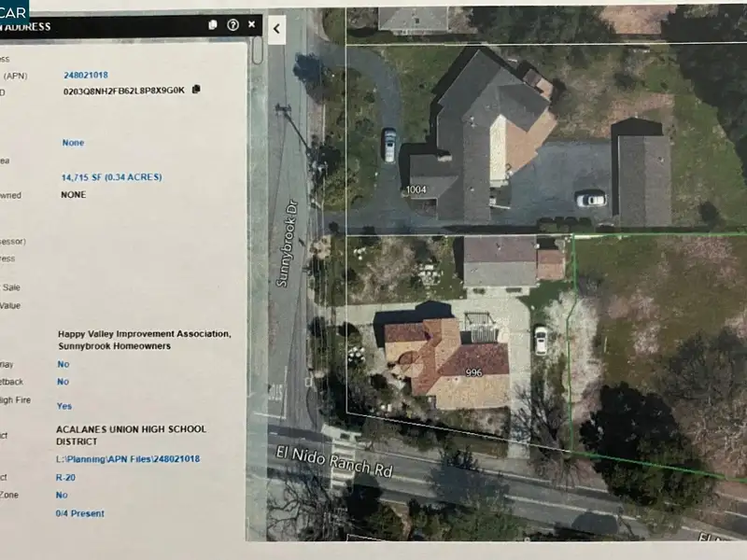747x560 pixels.
Task: Click the High Fire 'Yes' value
Action: click(64, 406)
